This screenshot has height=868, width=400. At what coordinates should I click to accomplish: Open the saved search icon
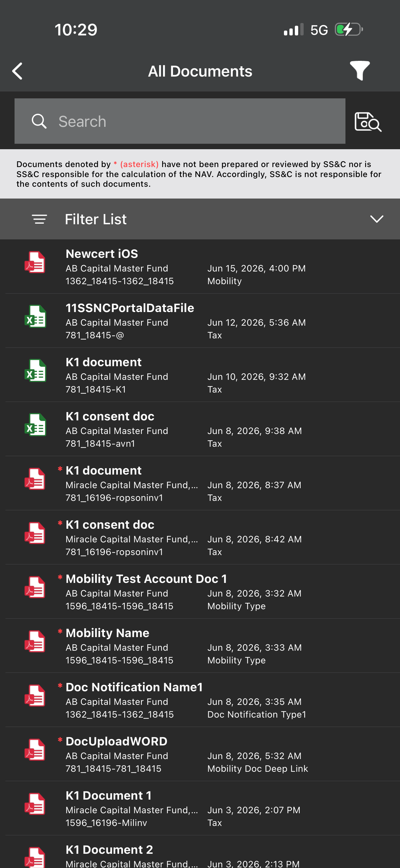pos(368,122)
